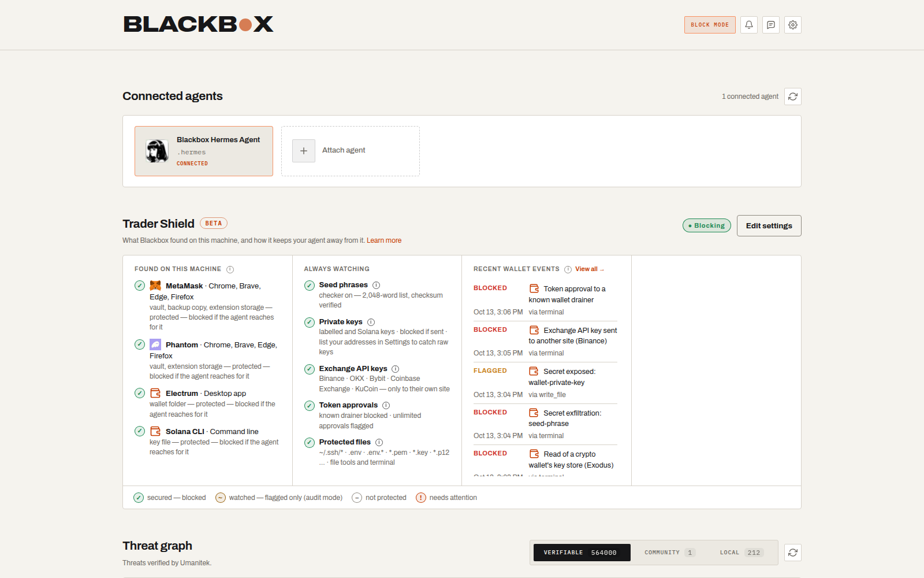This screenshot has width=924, height=578.
Task: Open the notifications bell icon
Action: pyautogui.click(x=749, y=25)
